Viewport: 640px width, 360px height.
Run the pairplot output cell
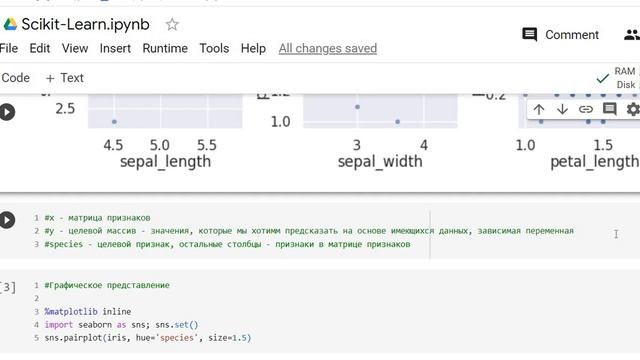pos(7,112)
